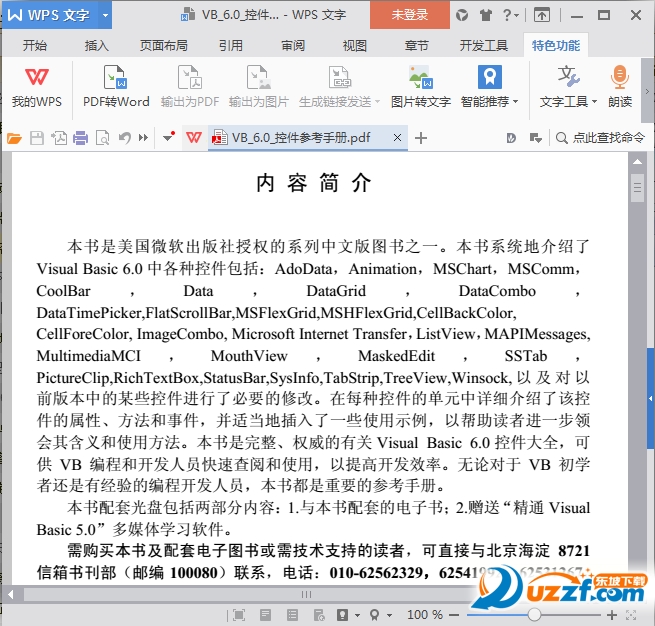Switch to 页面布局 tab
655x626 pixels.
163,45
